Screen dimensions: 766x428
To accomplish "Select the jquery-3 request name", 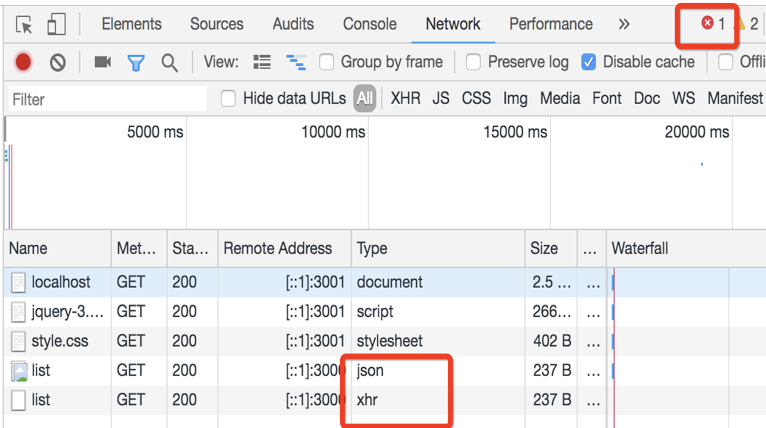I will 68,312.
